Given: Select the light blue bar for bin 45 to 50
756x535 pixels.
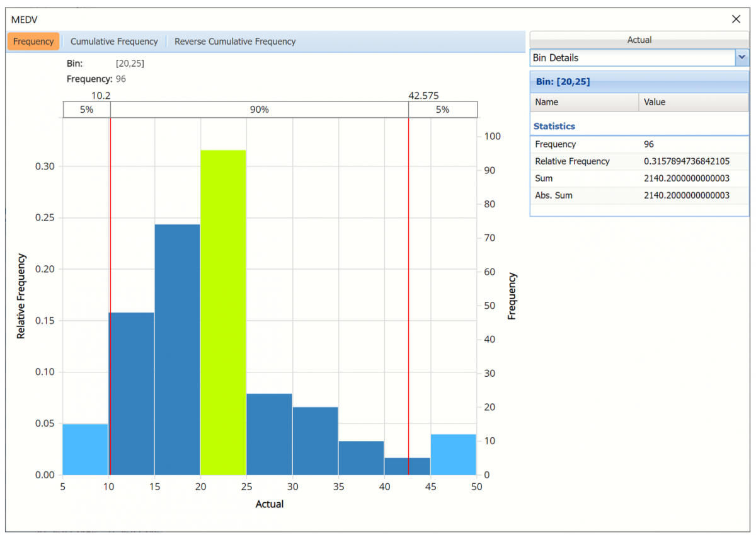Looking at the screenshot, I should click(x=454, y=454).
